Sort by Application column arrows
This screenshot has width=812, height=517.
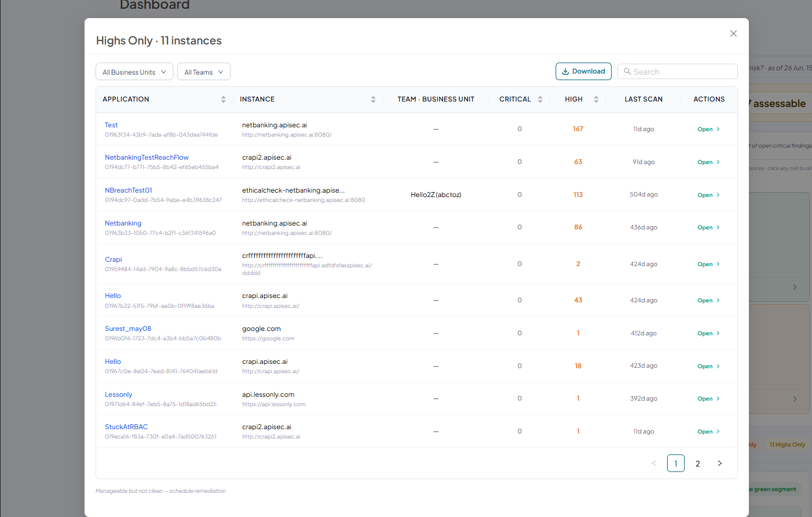click(x=223, y=99)
